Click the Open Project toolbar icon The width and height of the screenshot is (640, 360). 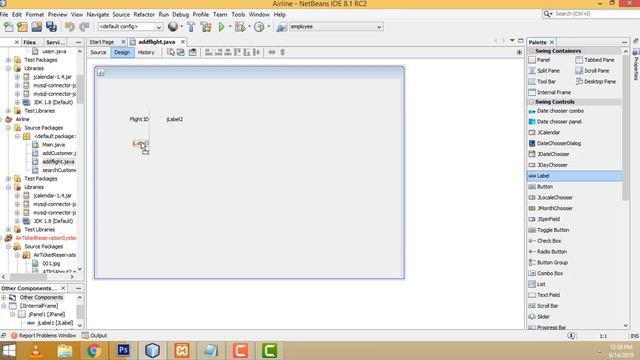pos(36,27)
